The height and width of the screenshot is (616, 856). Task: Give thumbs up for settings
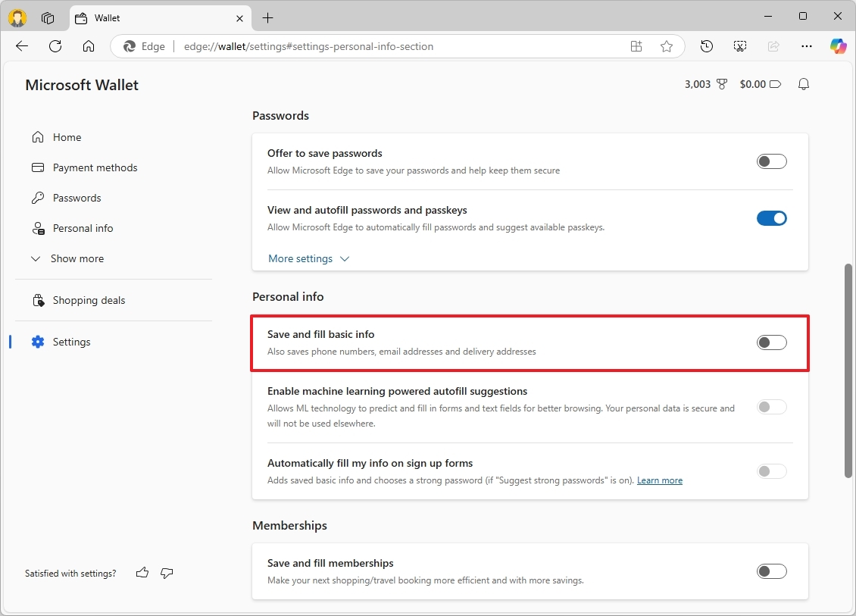pos(142,573)
